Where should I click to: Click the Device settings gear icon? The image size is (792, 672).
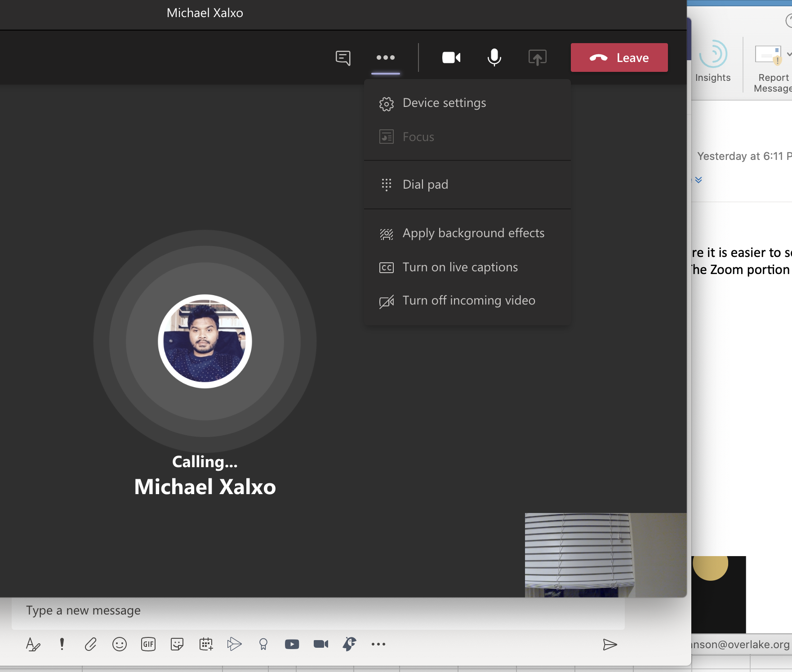pyautogui.click(x=387, y=104)
